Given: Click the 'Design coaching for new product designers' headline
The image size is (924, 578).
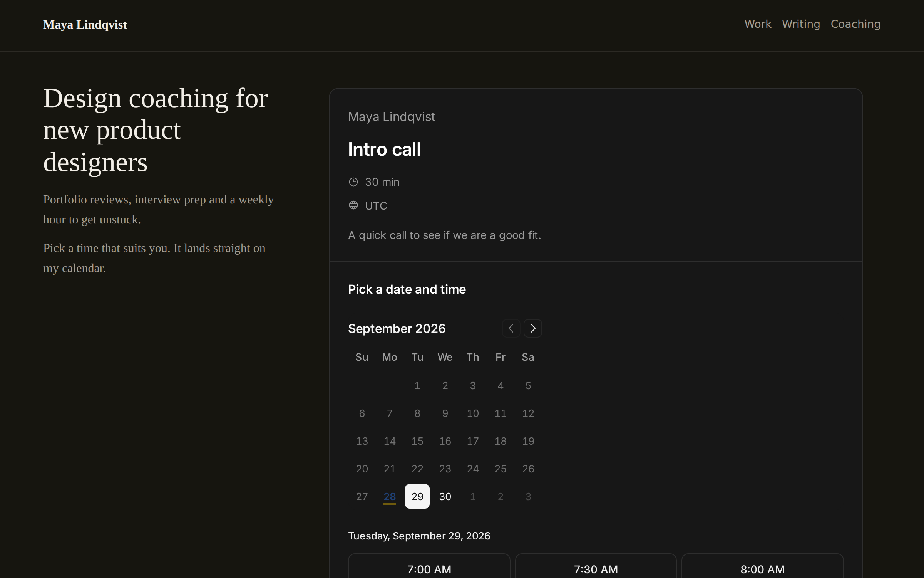Looking at the screenshot, I should [x=156, y=130].
